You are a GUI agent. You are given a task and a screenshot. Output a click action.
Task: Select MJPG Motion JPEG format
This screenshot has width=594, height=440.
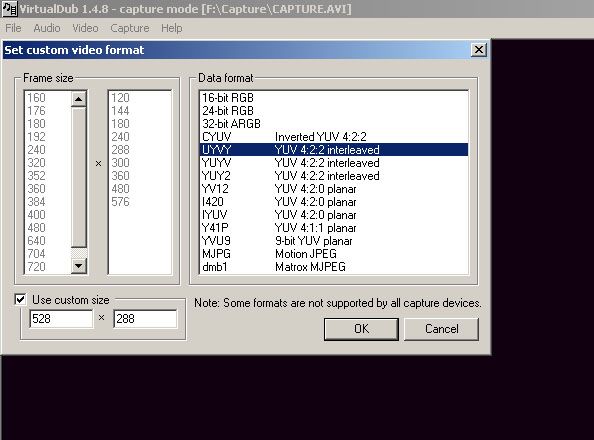[x=334, y=254]
